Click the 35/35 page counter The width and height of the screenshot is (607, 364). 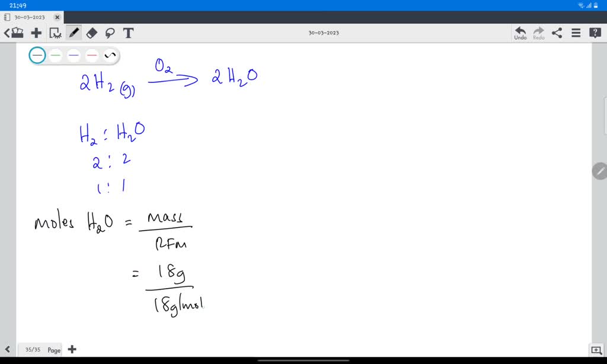(33, 350)
